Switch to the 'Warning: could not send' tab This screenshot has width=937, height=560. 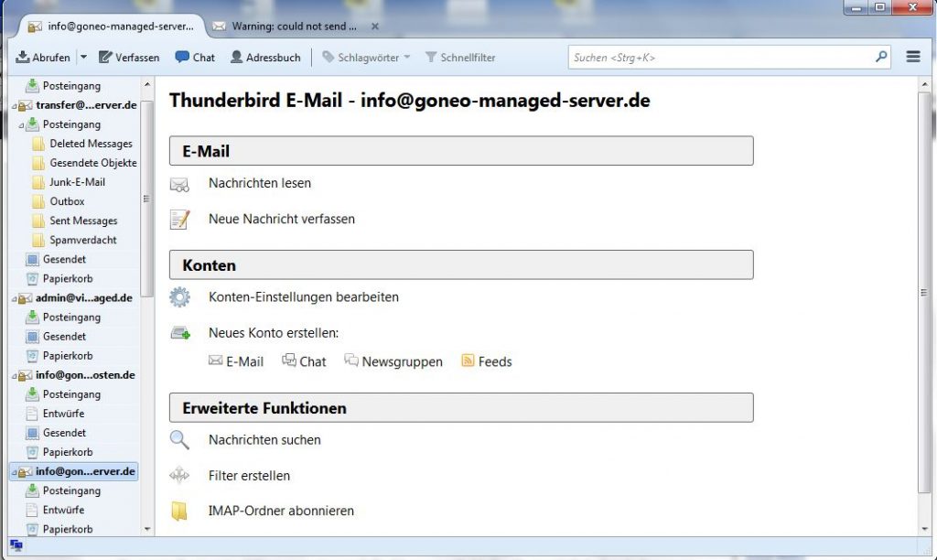(x=285, y=27)
